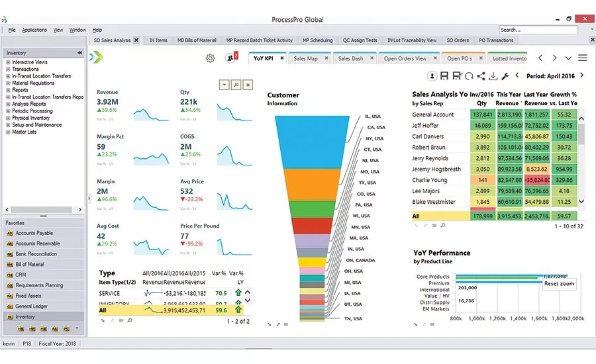
Task: Open the hamburger menu at dashboard tabs
Action: point(582,58)
